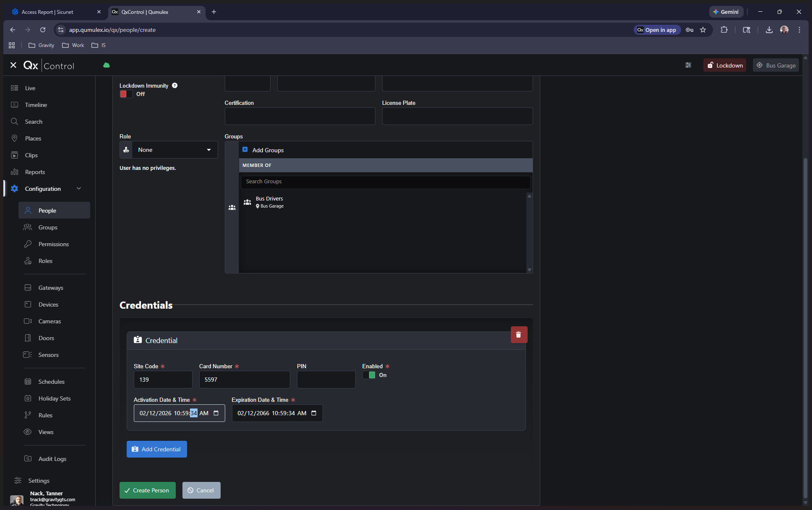This screenshot has width=812, height=510.
Task: Open the filter settings sliders icon
Action: tap(688, 65)
